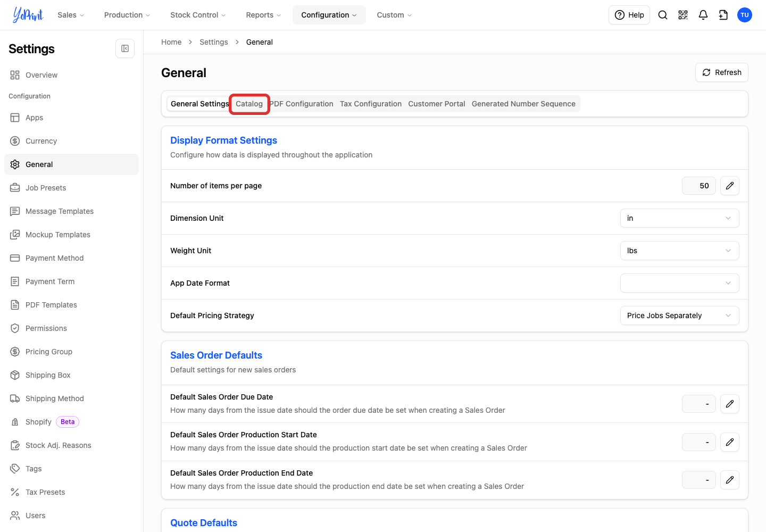
Task: Click the Help button
Action: (x=629, y=15)
